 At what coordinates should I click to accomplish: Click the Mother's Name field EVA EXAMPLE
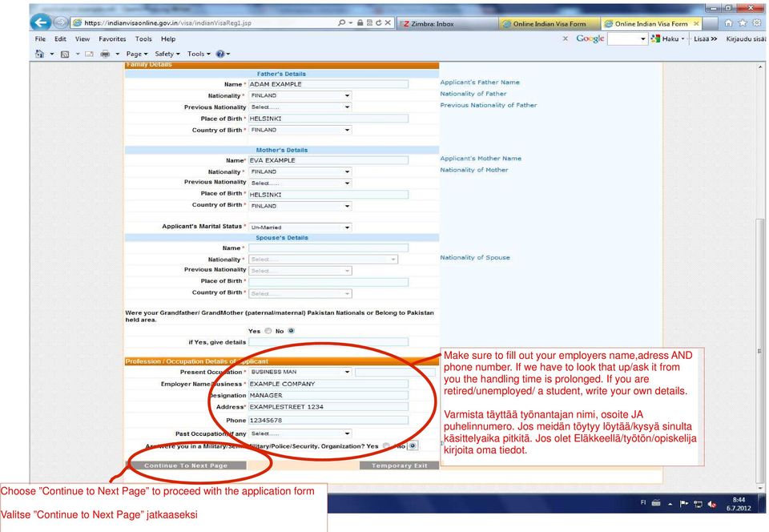click(x=328, y=160)
